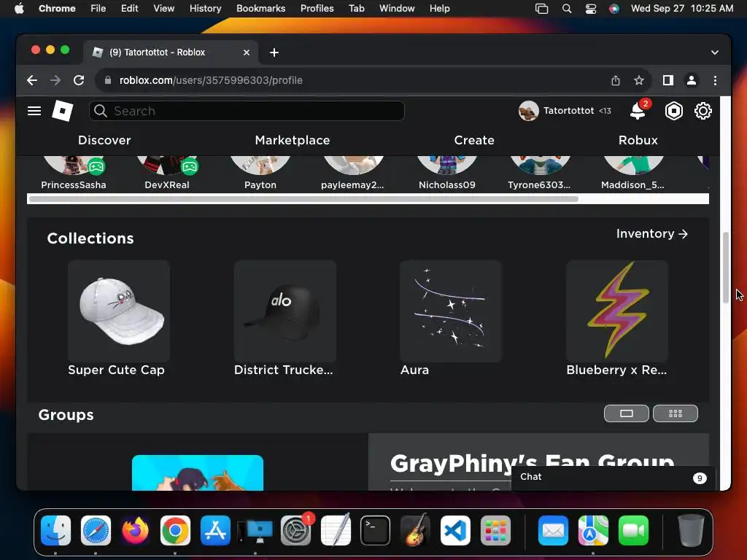Open the Super Cute Cap item

click(119, 318)
